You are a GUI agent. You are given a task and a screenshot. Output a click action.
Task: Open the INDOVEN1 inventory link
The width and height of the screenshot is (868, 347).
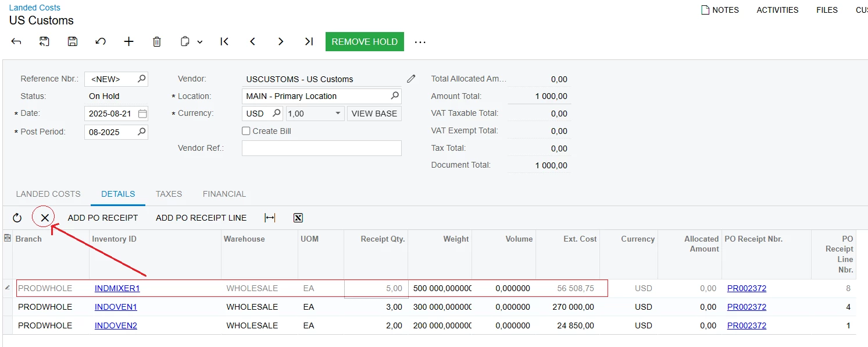pos(116,307)
